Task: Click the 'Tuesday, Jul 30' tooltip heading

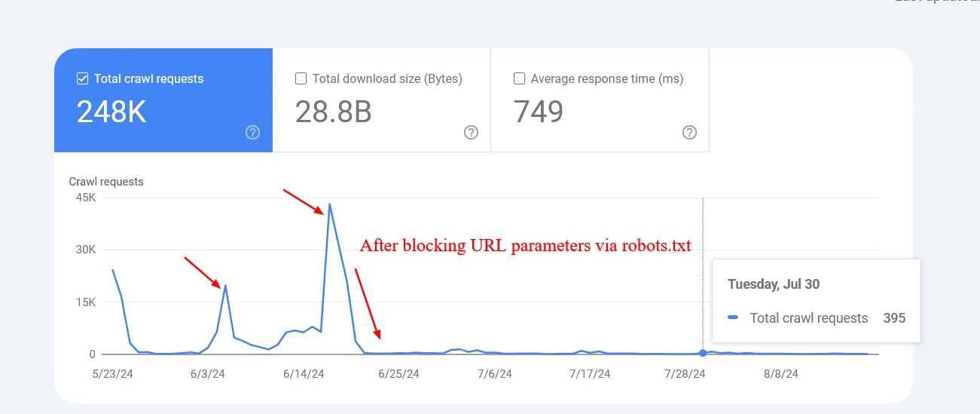Action: 774,284
